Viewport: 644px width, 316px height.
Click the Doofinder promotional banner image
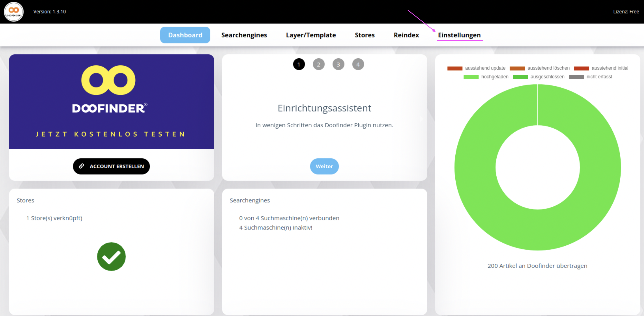[x=111, y=102]
